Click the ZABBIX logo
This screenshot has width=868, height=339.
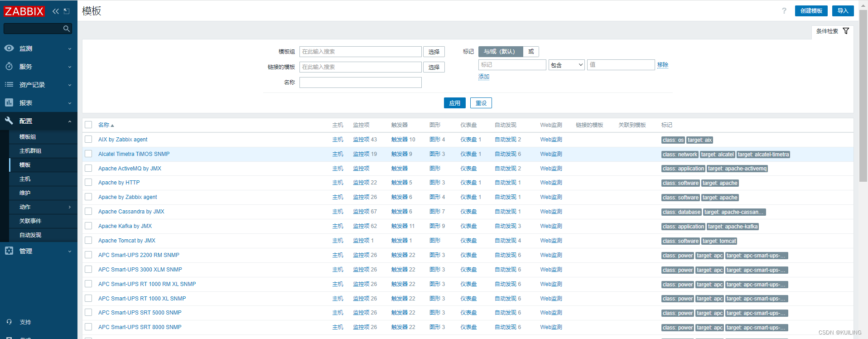(x=24, y=11)
